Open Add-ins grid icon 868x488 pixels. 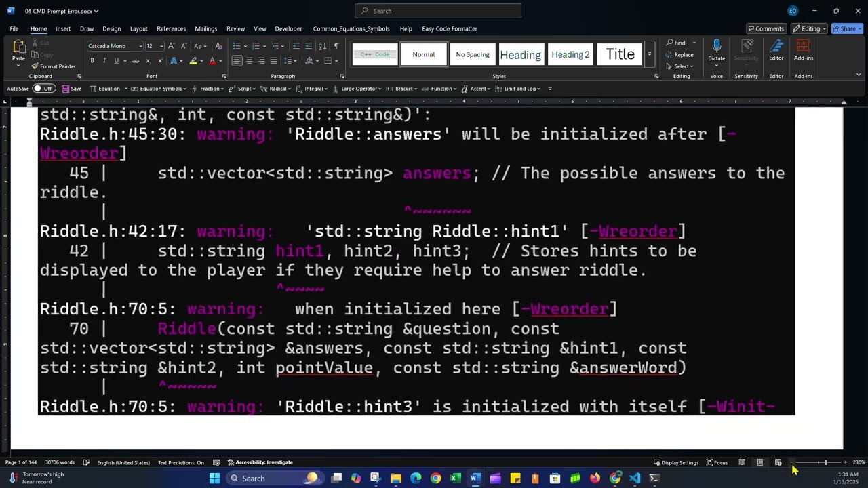coord(804,47)
